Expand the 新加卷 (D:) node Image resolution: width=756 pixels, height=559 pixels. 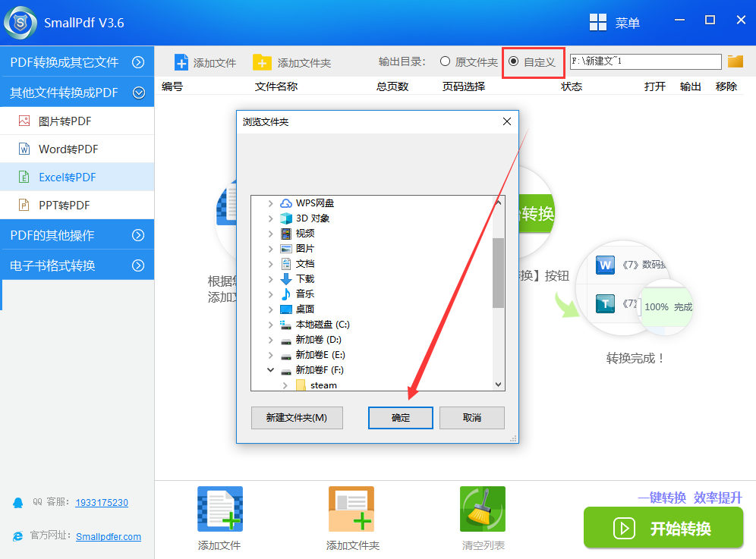270,340
